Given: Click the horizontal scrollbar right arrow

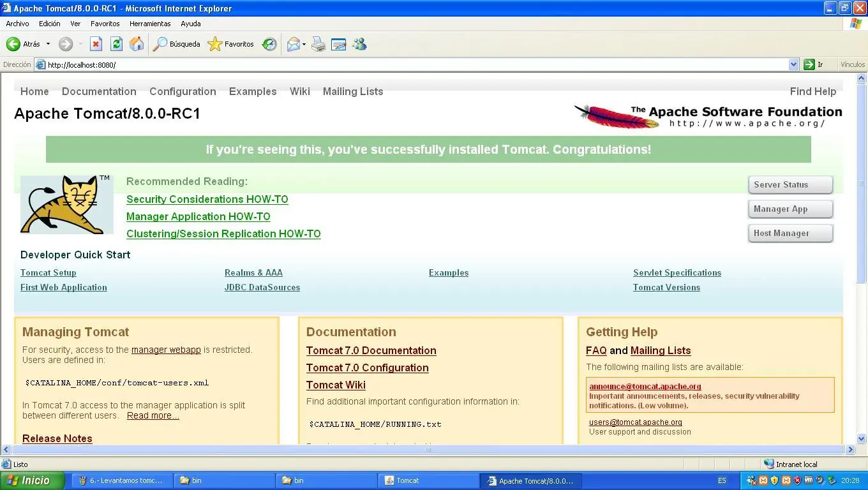Looking at the screenshot, I should click(x=850, y=449).
